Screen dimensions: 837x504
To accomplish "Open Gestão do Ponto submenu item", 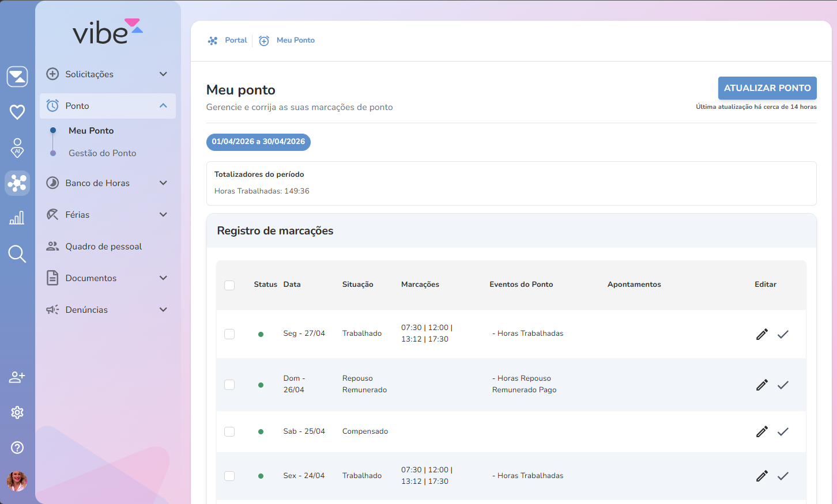I will [x=102, y=153].
